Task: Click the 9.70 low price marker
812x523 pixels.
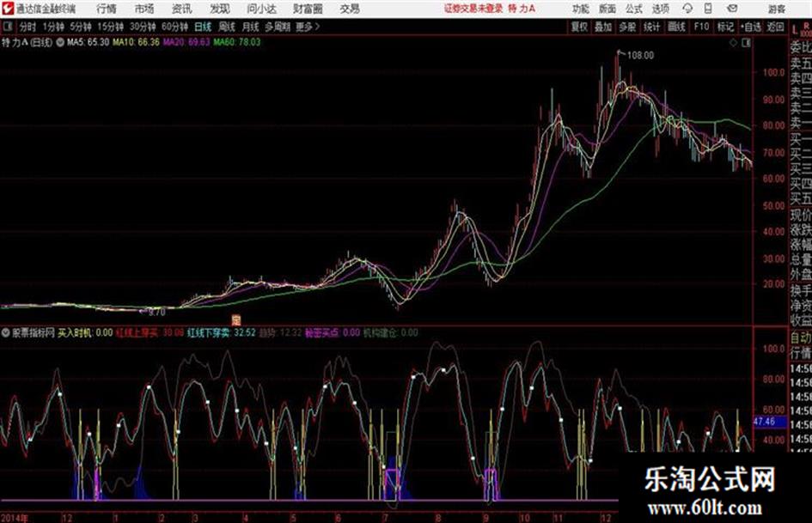Action: 156,313
